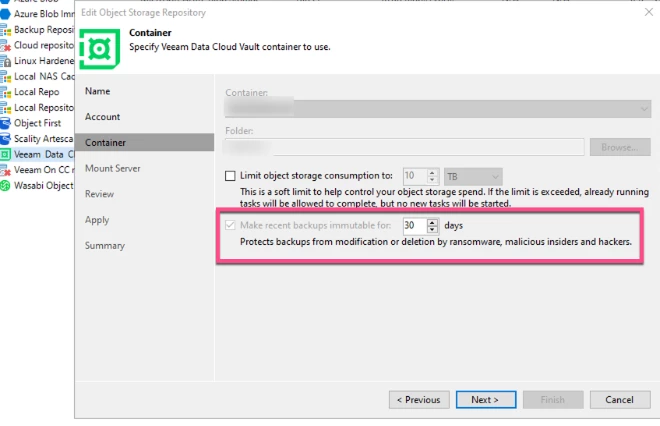Cancel the Edit Object Storage Repository dialog
The width and height of the screenshot is (660, 426).
click(620, 399)
